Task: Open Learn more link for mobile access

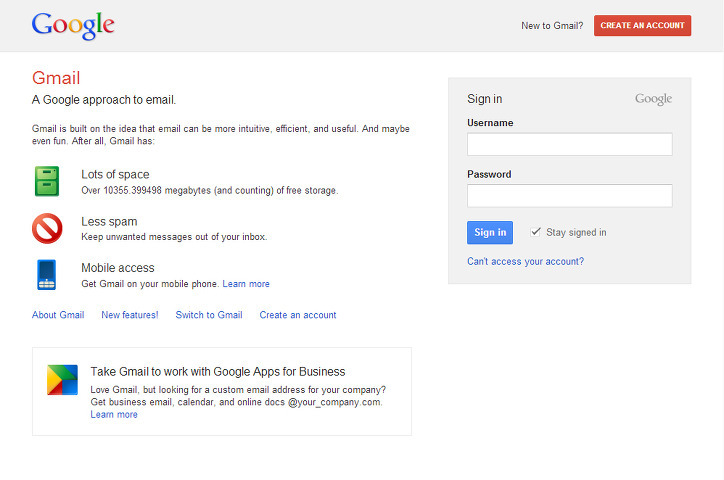Action: pos(246,284)
